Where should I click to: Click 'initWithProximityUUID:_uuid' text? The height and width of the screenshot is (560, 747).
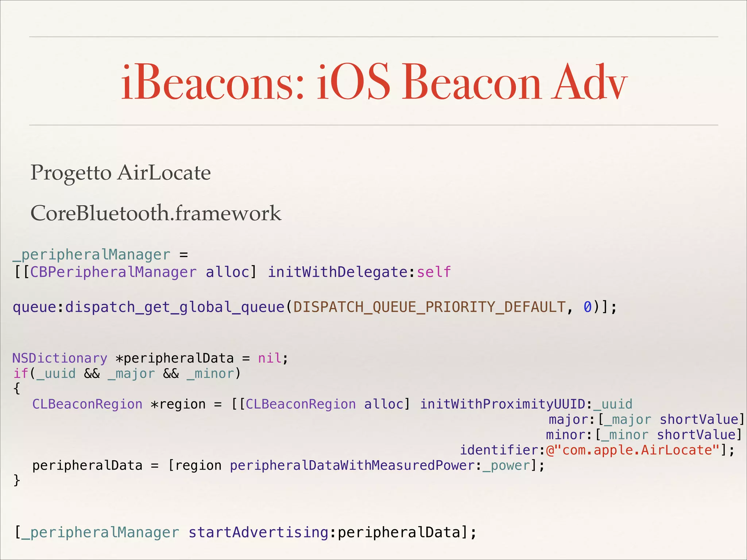click(x=526, y=404)
